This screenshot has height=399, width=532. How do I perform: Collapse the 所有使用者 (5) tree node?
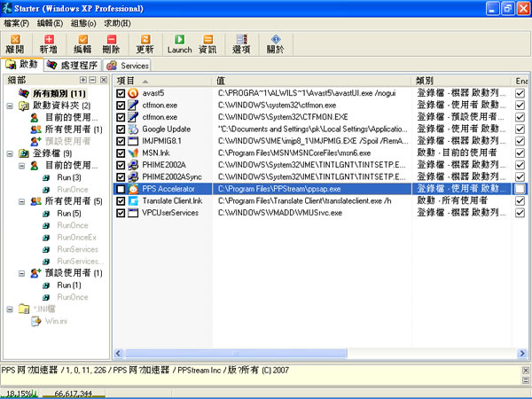pos(21,201)
